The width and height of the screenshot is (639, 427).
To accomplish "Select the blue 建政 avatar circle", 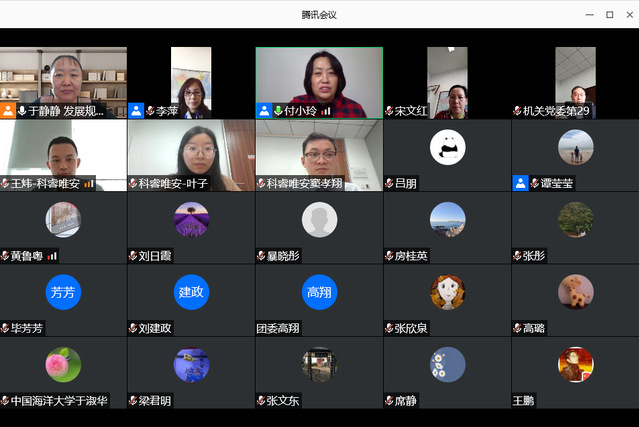I will point(191,292).
